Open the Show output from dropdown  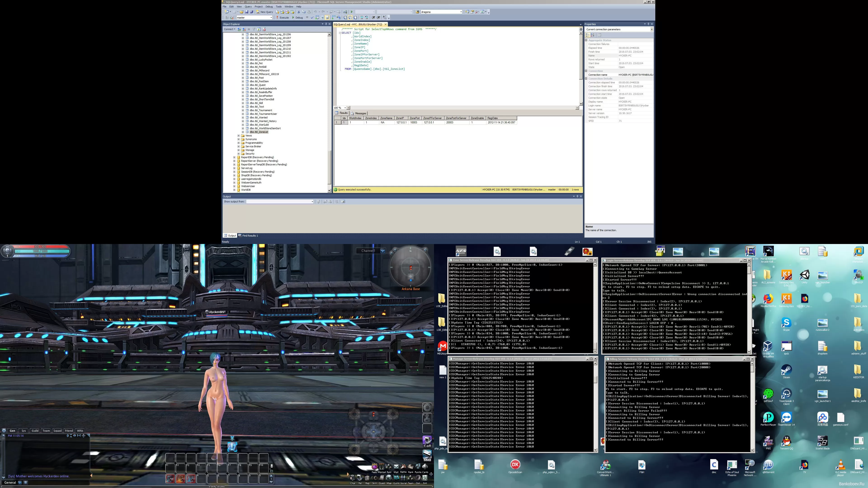point(312,201)
